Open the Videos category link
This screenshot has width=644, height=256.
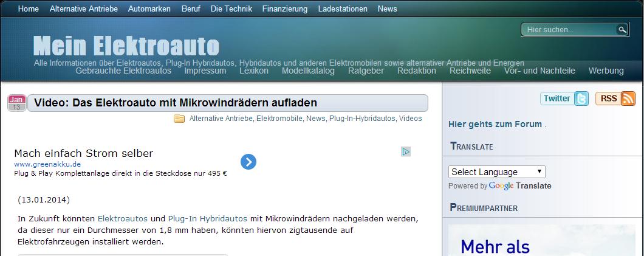410,119
